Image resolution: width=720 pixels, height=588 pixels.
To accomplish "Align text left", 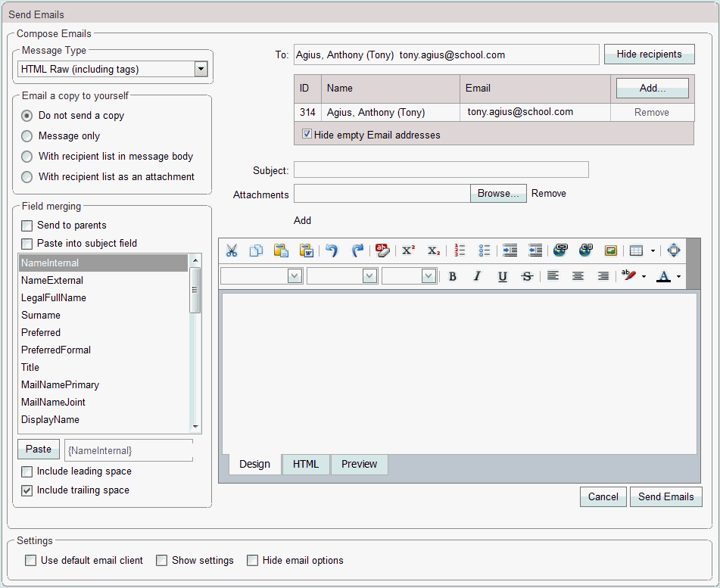I will coord(553,276).
